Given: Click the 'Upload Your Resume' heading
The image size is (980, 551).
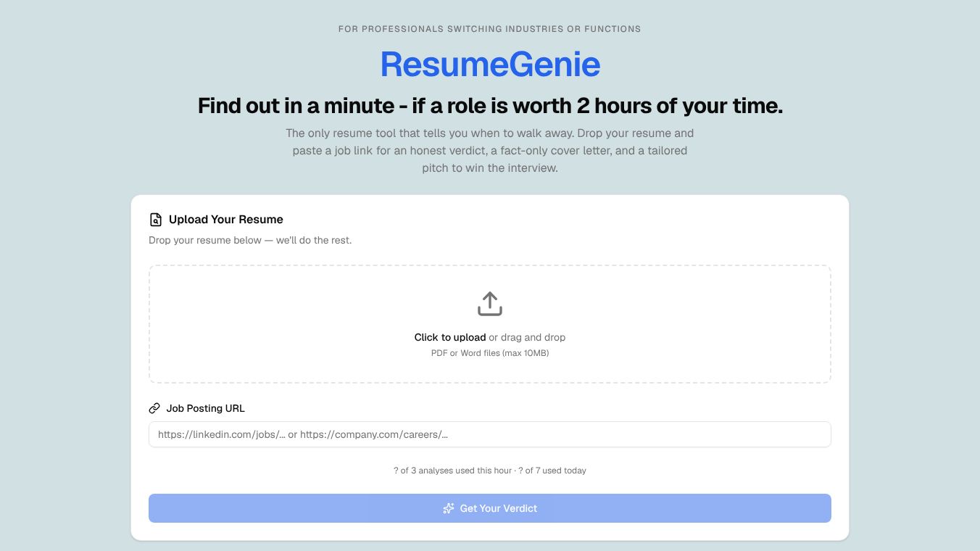Looking at the screenshot, I should click(226, 220).
